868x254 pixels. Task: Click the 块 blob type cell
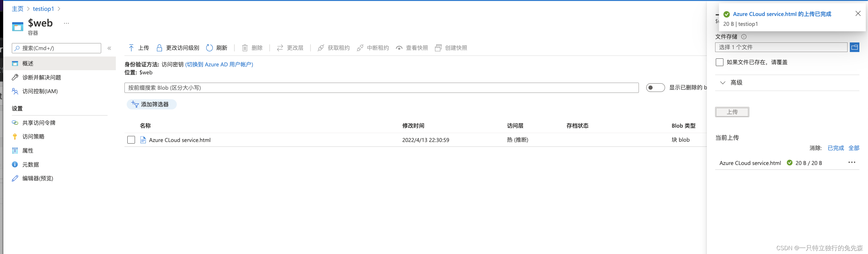pos(680,140)
